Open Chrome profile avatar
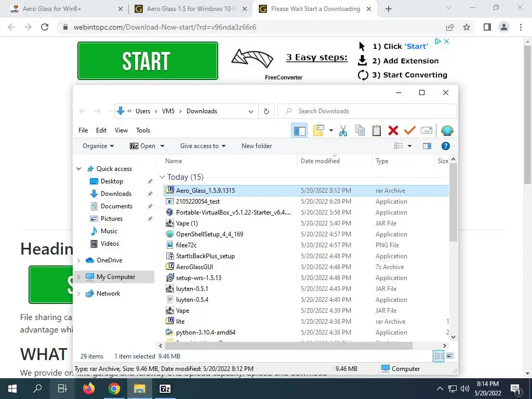 504,27
